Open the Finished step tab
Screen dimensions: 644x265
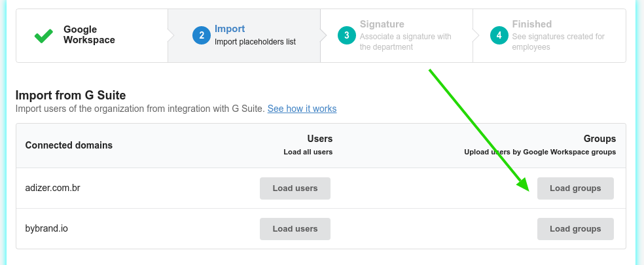549,36
